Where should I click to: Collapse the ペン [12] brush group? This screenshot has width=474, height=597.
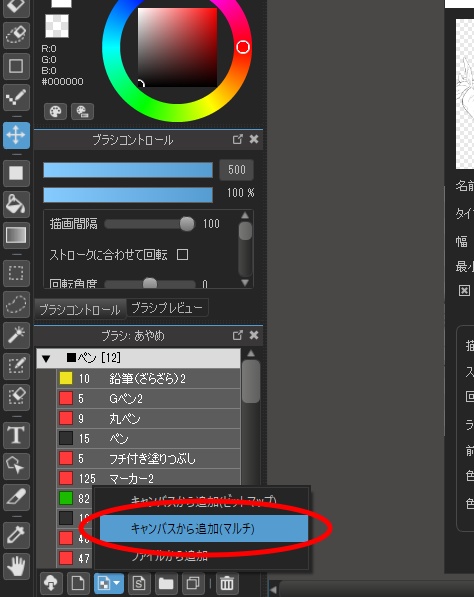point(46,358)
